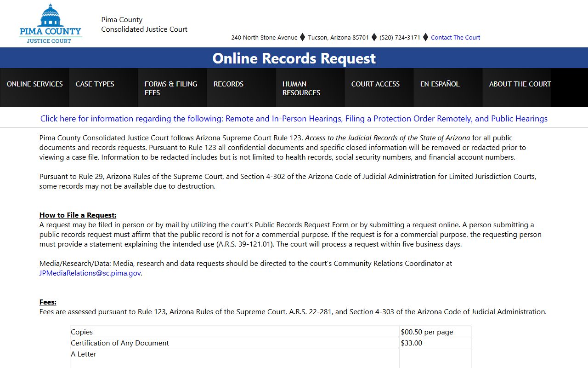Click the phone number (520) 724-3171
This screenshot has height=368, width=588.
400,38
